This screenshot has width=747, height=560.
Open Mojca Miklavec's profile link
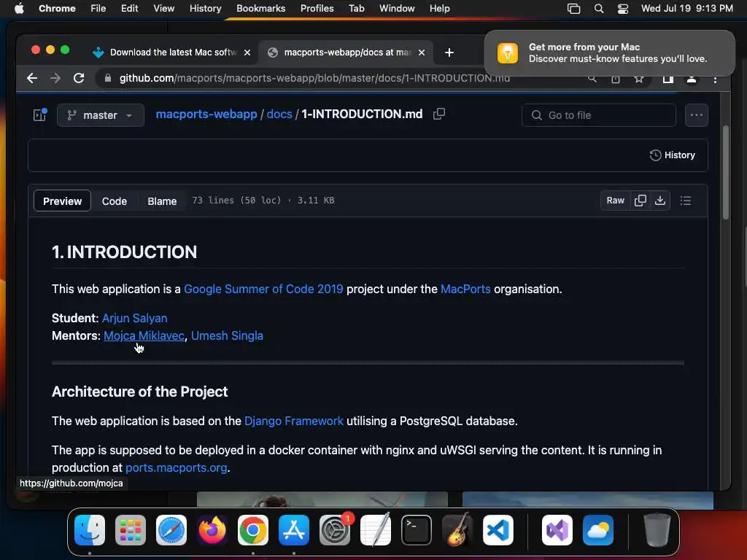[x=144, y=335]
